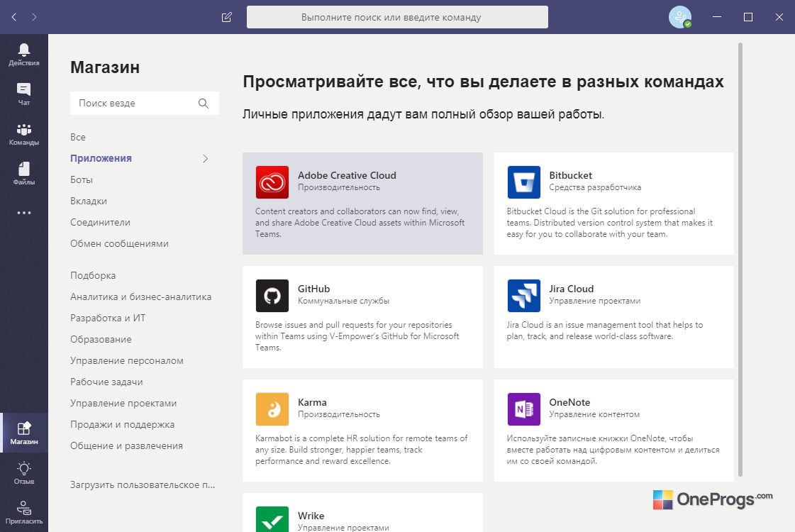The height and width of the screenshot is (532, 795).
Task: Click Управление контентом label under OneNote
Action: [594, 414]
